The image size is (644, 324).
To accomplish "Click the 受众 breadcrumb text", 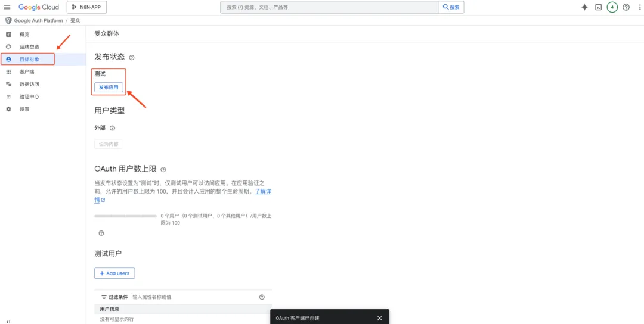I will pyautogui.click(x=75, y=20).
